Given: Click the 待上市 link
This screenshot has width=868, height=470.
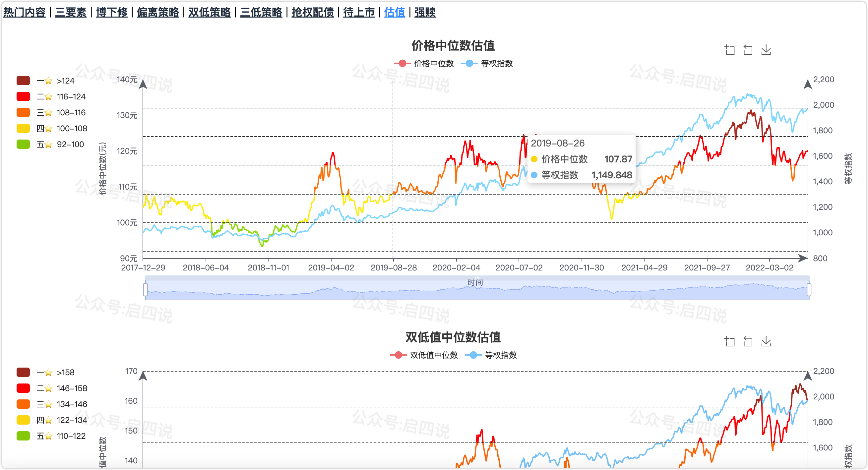Looking at the screenshot, I should (x=358, y=13).
